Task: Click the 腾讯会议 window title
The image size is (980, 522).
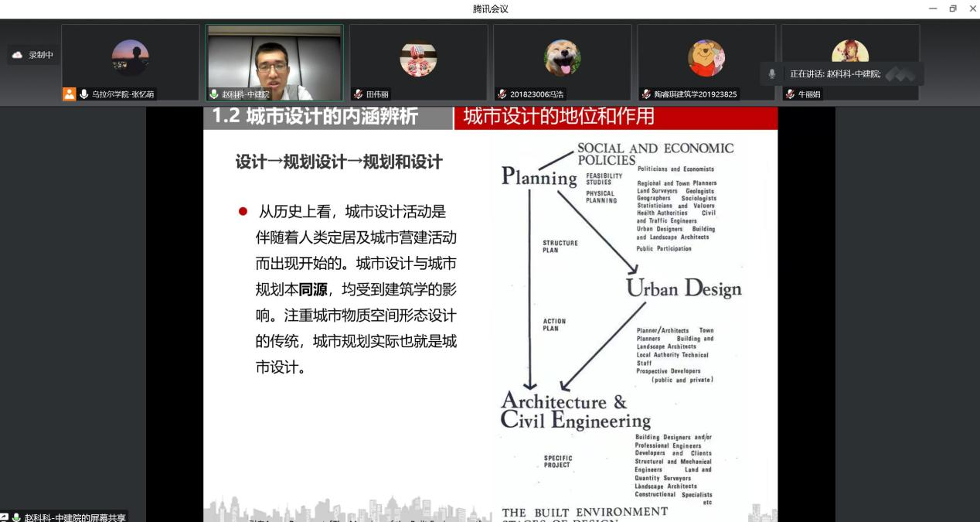Action: click(x=490, y=9)
